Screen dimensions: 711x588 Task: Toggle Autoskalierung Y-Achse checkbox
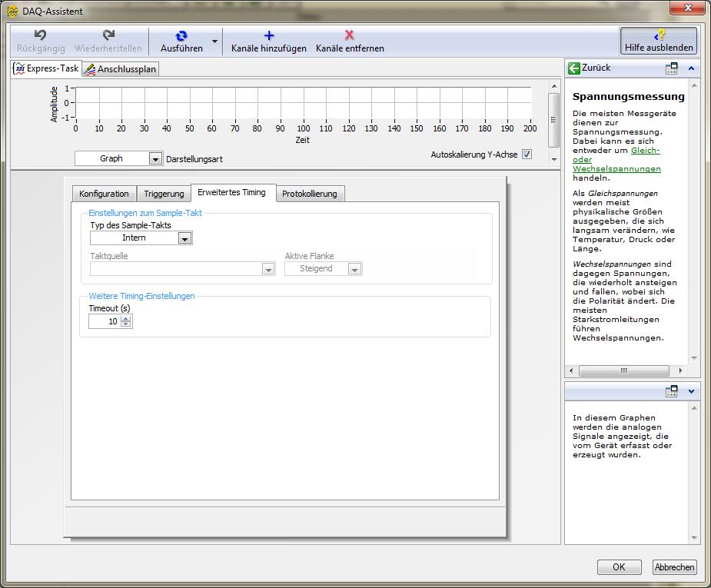[527, 154]
